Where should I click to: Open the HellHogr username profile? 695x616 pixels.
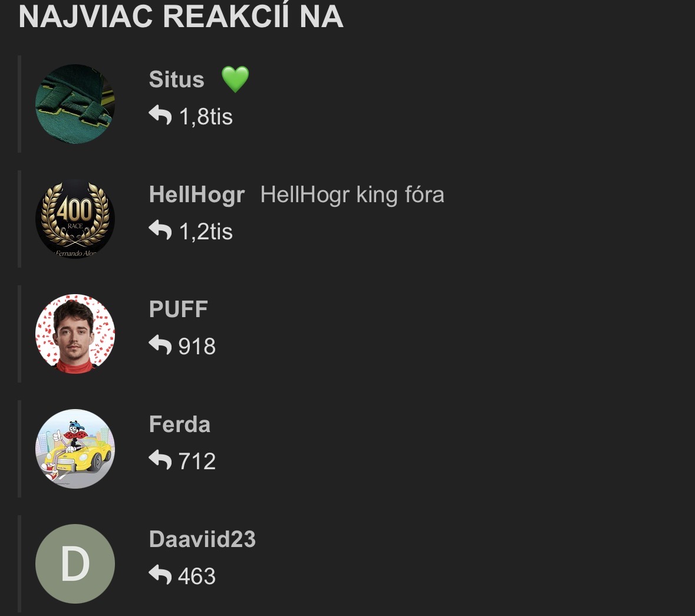click(x=197, y=195)
